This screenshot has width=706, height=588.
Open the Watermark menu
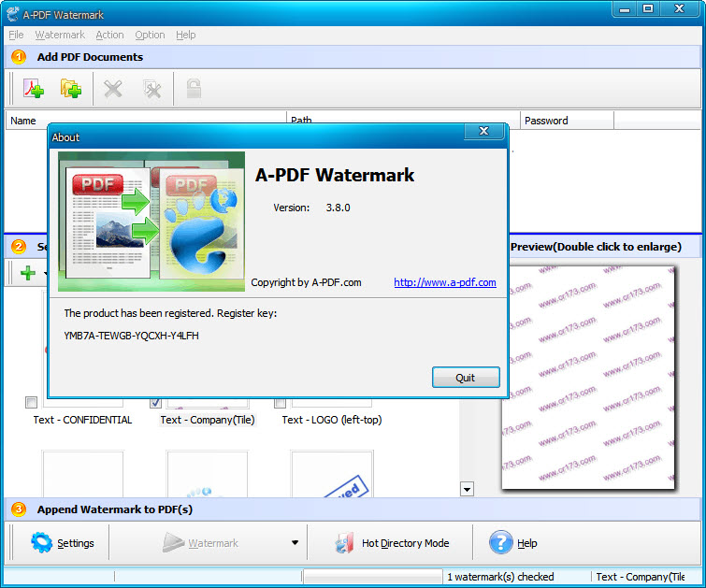[60, 35]
